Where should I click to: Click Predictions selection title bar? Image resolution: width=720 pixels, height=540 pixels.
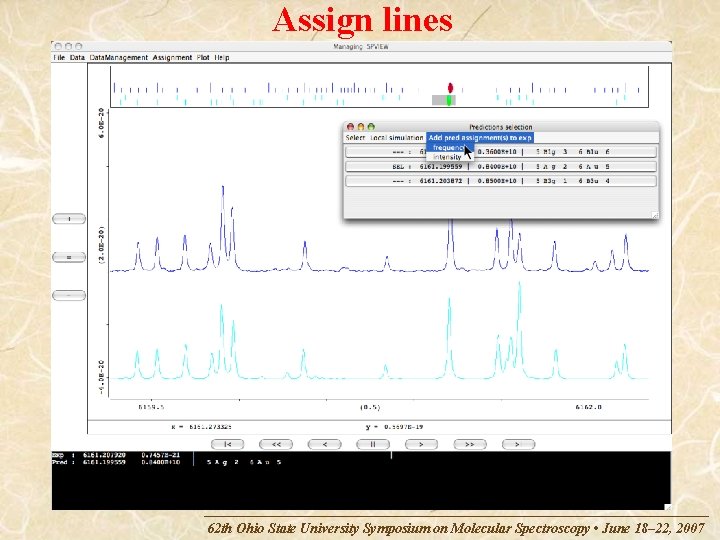(x=501, y=127)
